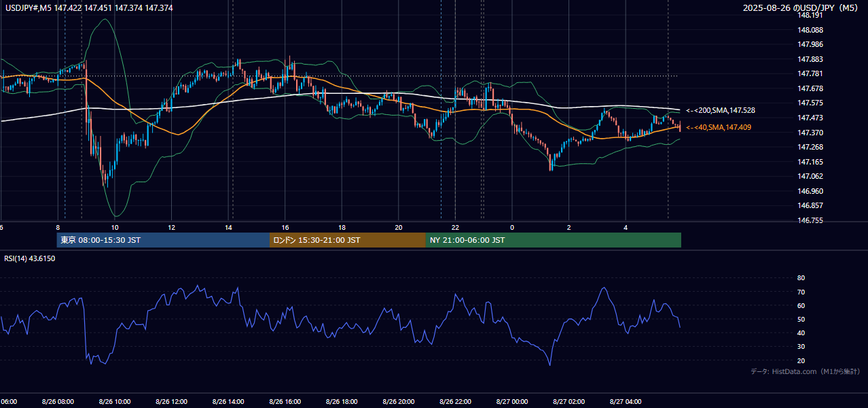Image resolution: width=868 pixels, height=408 pixels.
Task: Click price axis value 147.883
Action: pyautogui.click(x=811, y=59)
